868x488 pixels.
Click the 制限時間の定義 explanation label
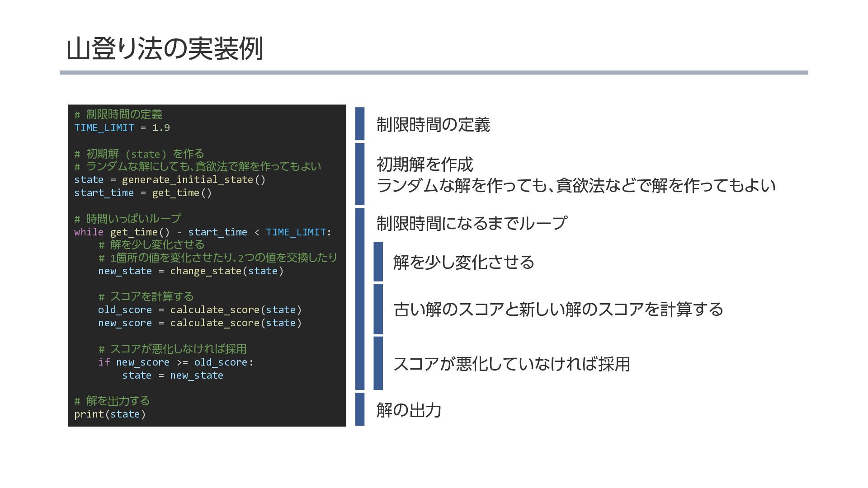(433, 125)
